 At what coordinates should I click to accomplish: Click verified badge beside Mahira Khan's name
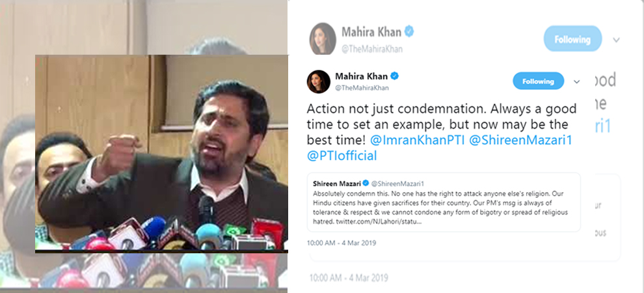click(395, 76)
